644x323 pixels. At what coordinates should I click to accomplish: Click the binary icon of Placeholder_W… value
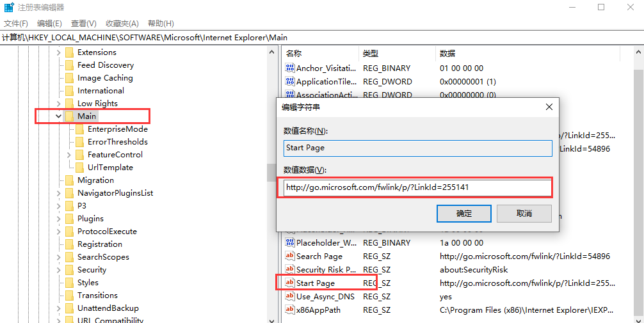tap(290, 242)
